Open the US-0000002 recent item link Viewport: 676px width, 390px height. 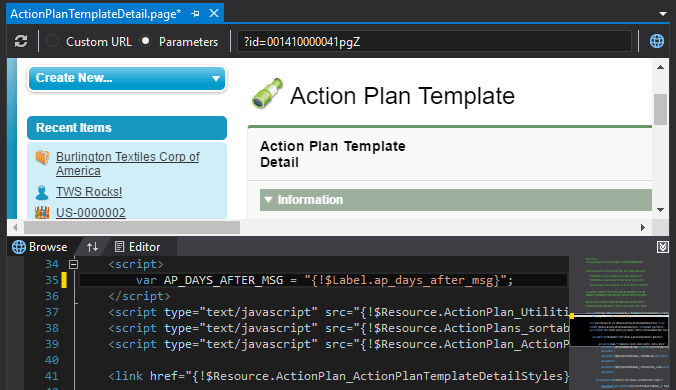[x=91, y=212]
